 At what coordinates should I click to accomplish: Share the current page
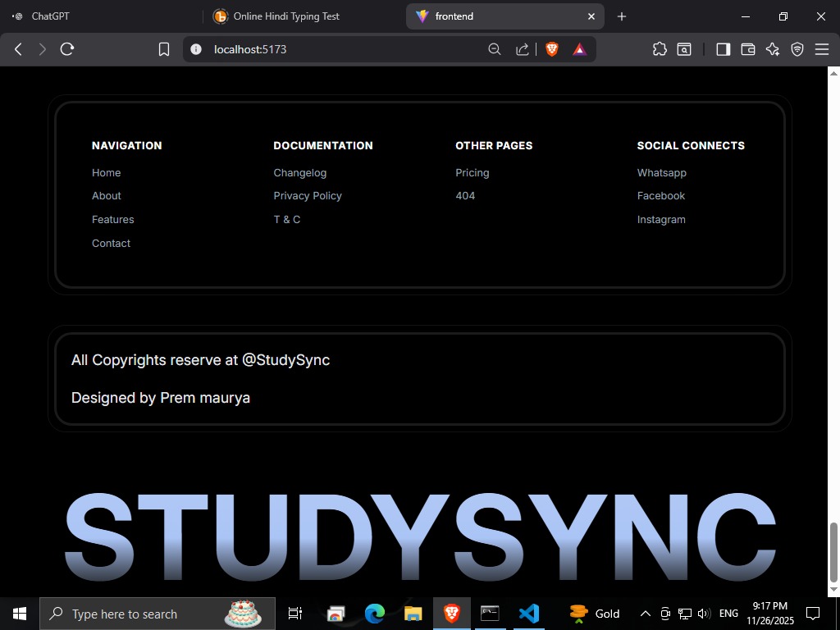pos(522,49)
